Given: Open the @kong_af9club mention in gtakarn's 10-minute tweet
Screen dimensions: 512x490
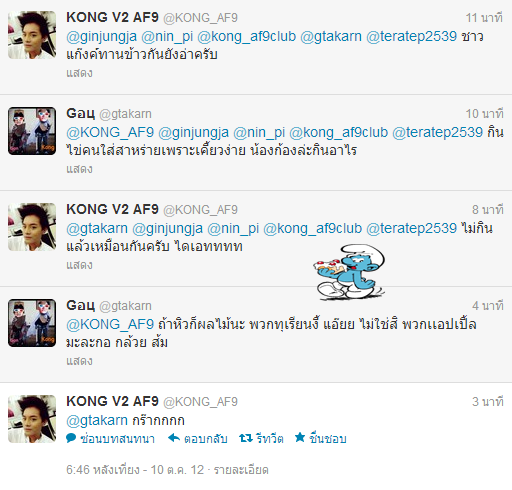Looking at the screenshot, I should pos(338,133).
